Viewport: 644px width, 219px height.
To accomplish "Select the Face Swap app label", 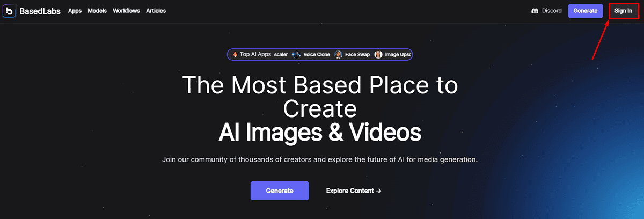I will (357, 54).
